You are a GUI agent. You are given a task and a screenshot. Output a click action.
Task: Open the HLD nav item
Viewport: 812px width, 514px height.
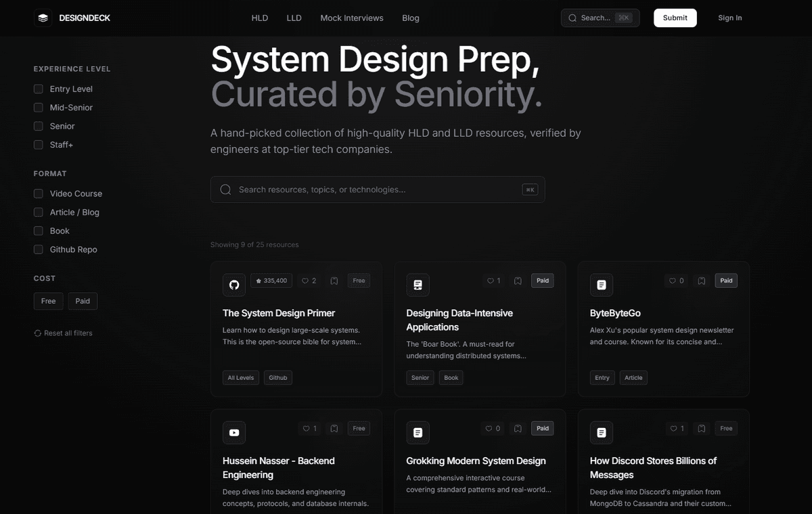click(x=260, y=18)
